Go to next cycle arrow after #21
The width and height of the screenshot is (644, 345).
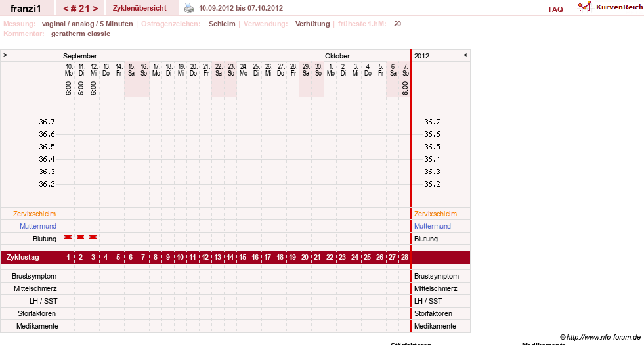click(95, 9)
